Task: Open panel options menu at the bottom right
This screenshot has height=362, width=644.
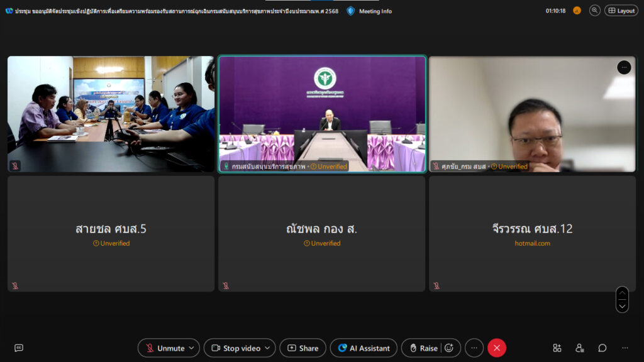Action: [x=625, y=348]
